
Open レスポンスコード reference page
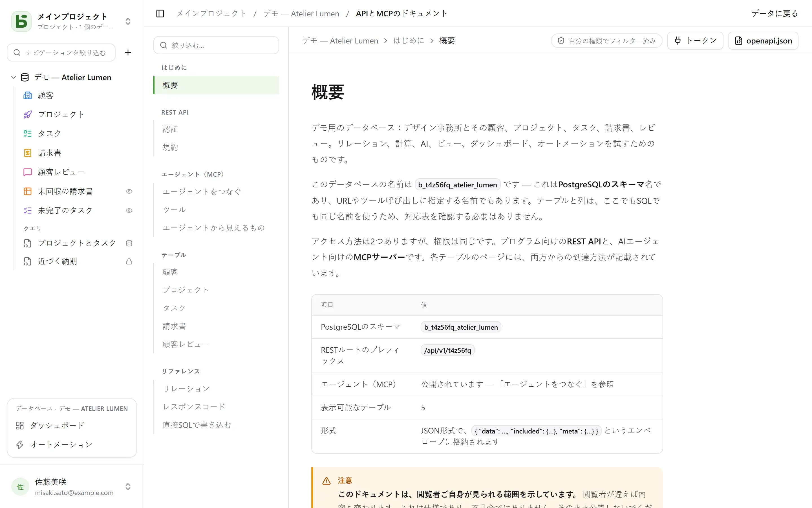tap(194, 407)
